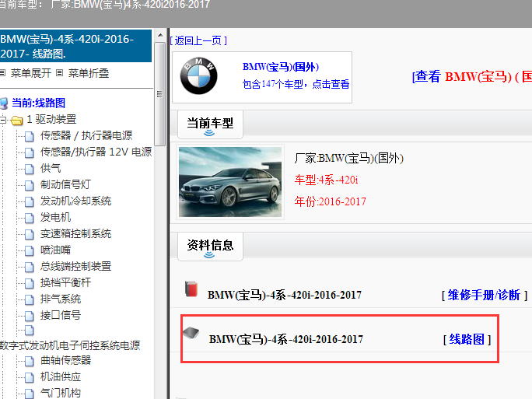Image resolution: width=532 pixels, height=399 pixels.
Task: Click page icon beside 变速箱控制系统
Action: pos(30,234)
